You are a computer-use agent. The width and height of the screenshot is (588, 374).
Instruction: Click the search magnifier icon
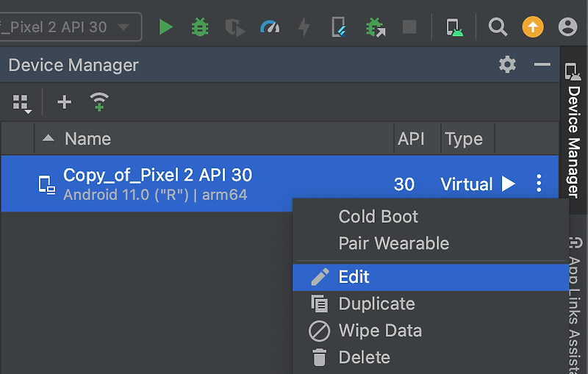[x=498, y=27]
